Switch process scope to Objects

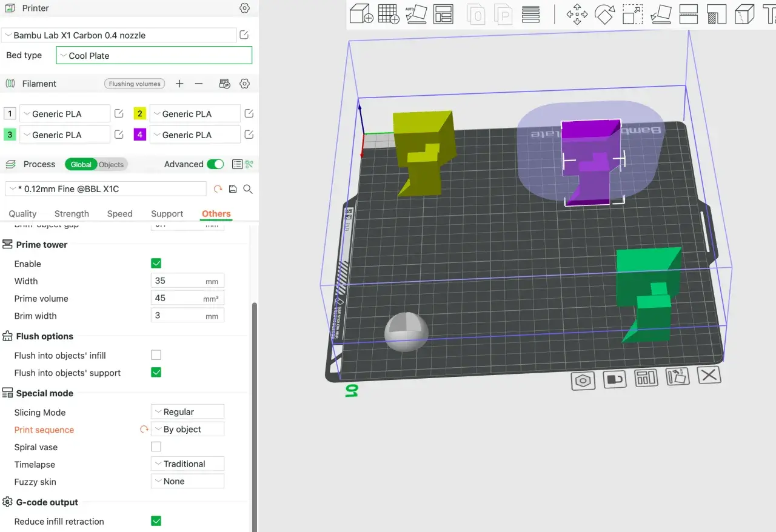(x=112, y=164)
